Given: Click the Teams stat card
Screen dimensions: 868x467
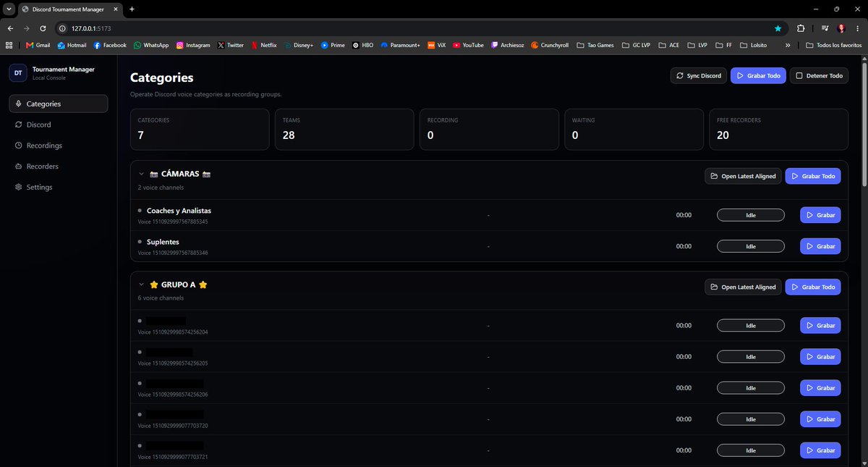Looking at the screenshot, I should click(344, 130).
